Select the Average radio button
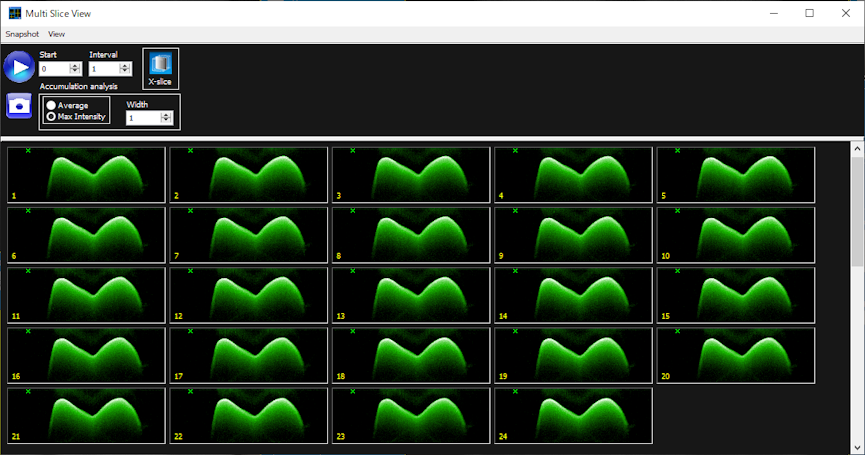Viewport: 865px width, 455px height. (x=51, y=105)
